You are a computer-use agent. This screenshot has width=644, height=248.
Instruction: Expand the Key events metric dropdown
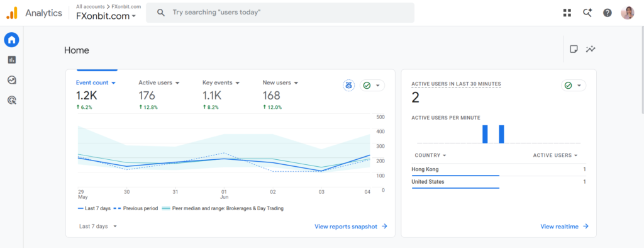coord(237,82)
